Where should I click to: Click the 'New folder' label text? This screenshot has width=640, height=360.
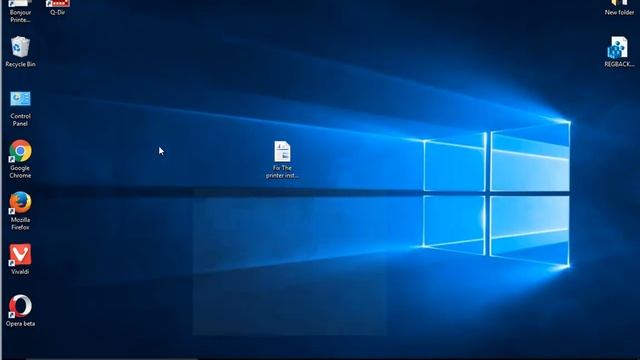click(619, 12)
